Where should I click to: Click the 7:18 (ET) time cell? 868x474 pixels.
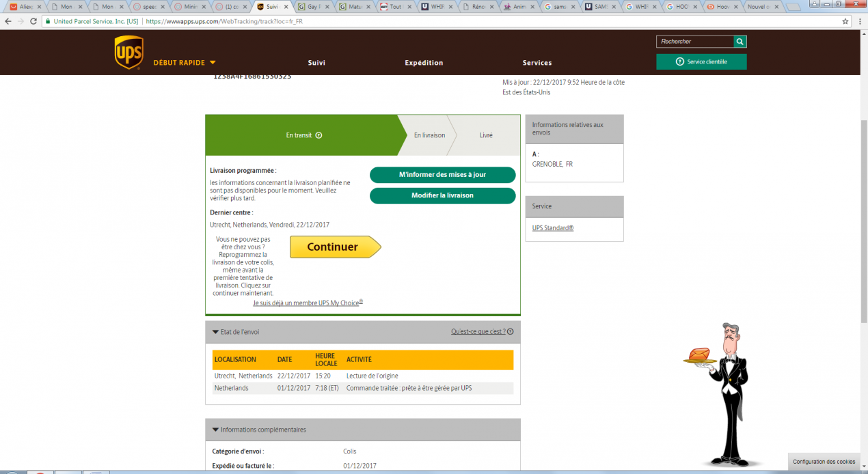point(327,388)
